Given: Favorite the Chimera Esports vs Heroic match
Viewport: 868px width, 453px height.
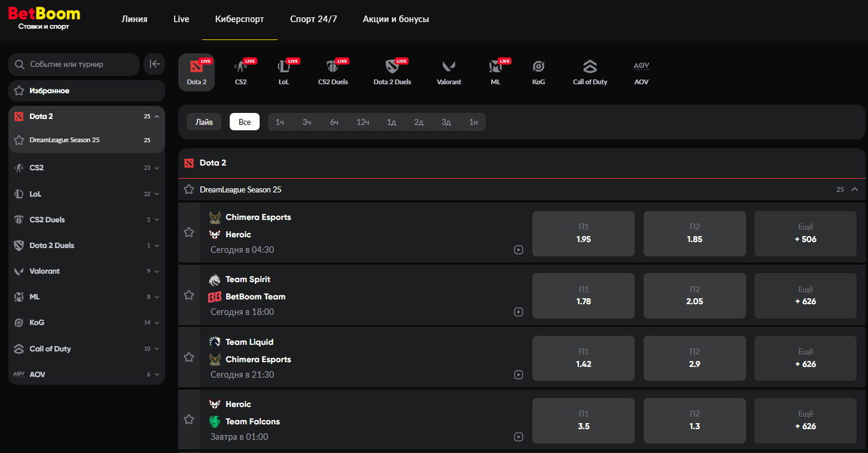Looking at the screenshot, I should click(x=189, y=232).
